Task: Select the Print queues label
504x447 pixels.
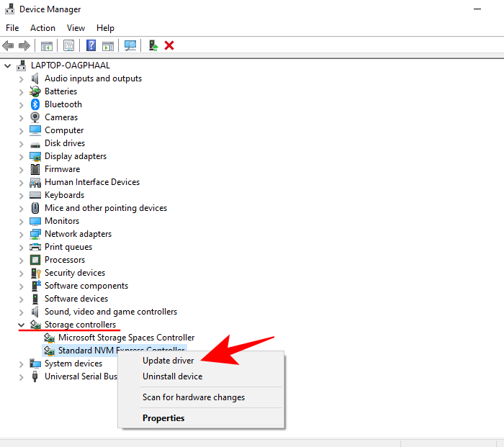Action: (68, 247)
